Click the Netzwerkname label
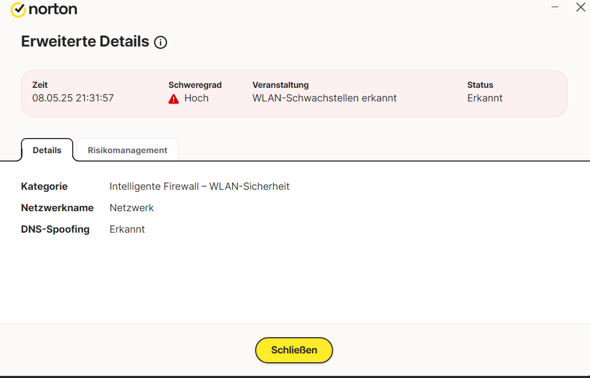The width and height of the screenshot is (590, 378). 57,208
